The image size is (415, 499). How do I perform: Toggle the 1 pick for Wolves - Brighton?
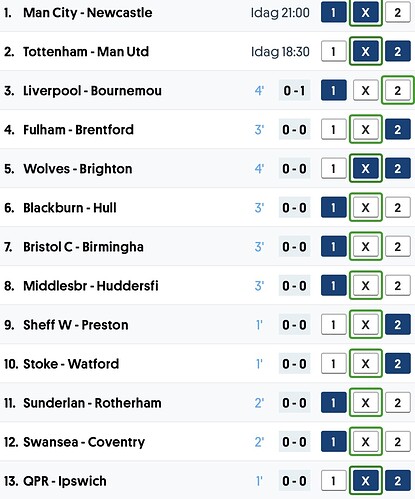pyautogui.click(x=334, y=169)
